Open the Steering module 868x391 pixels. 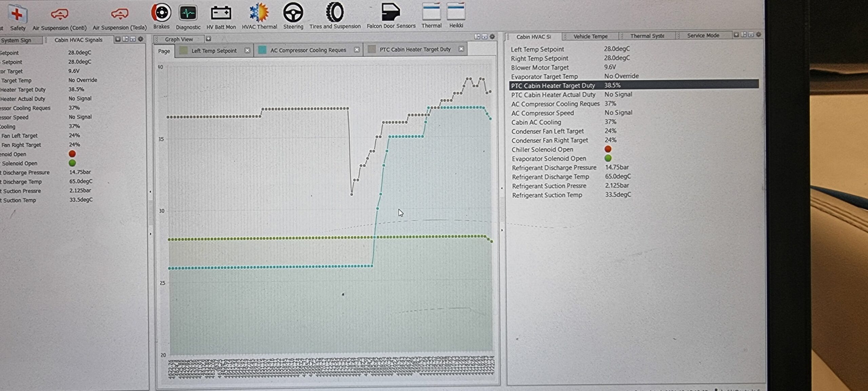click(293, 16)
